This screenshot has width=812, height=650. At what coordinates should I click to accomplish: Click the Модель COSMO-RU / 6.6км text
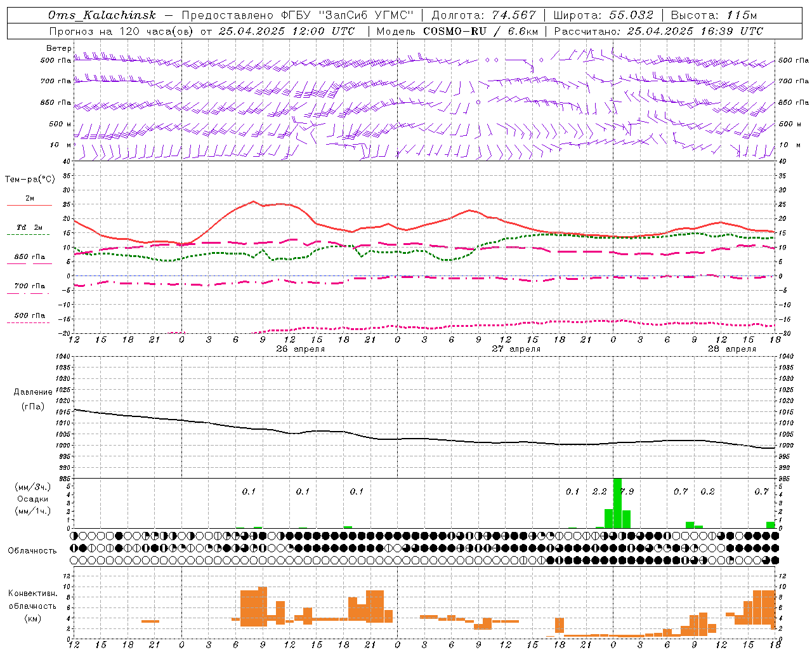[x=457, y=31]
